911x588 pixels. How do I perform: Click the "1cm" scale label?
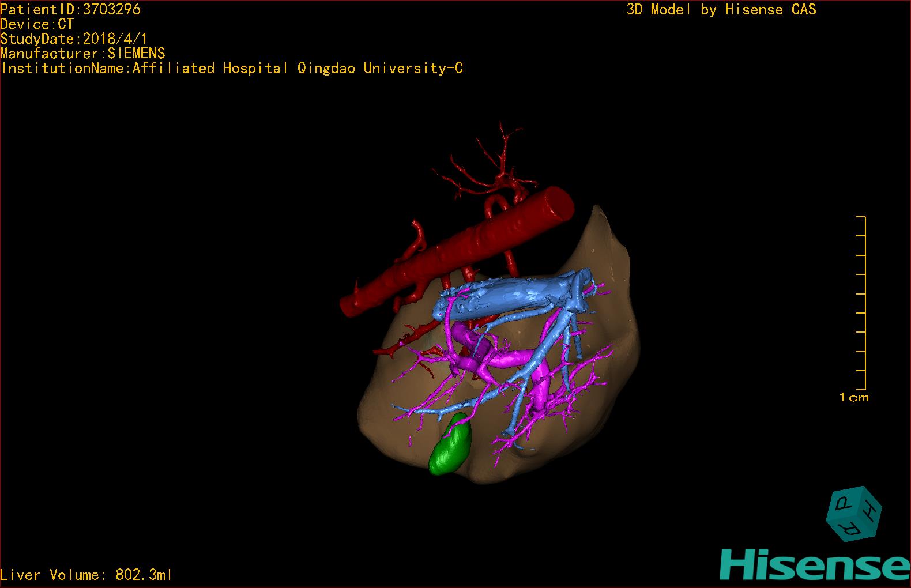854,397
